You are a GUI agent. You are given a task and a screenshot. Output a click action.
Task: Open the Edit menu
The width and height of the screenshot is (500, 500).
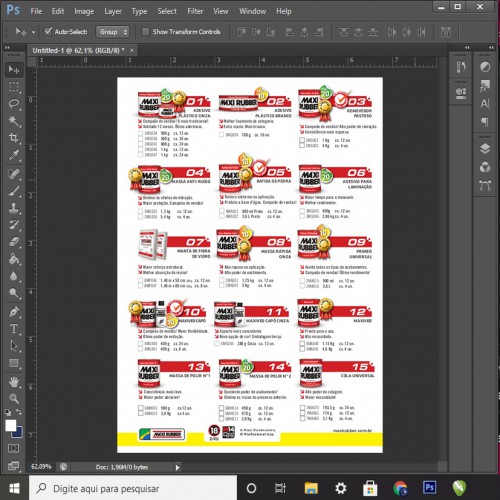[x=58, y=11]
